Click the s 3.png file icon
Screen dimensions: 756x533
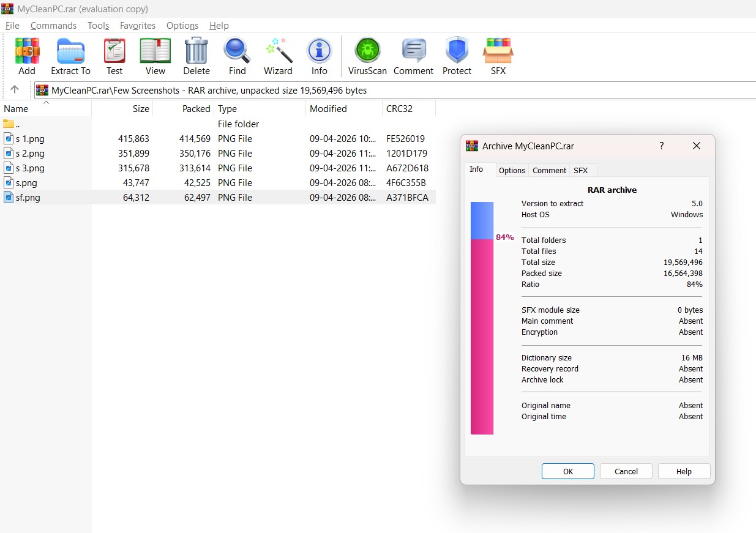point(9,168)
